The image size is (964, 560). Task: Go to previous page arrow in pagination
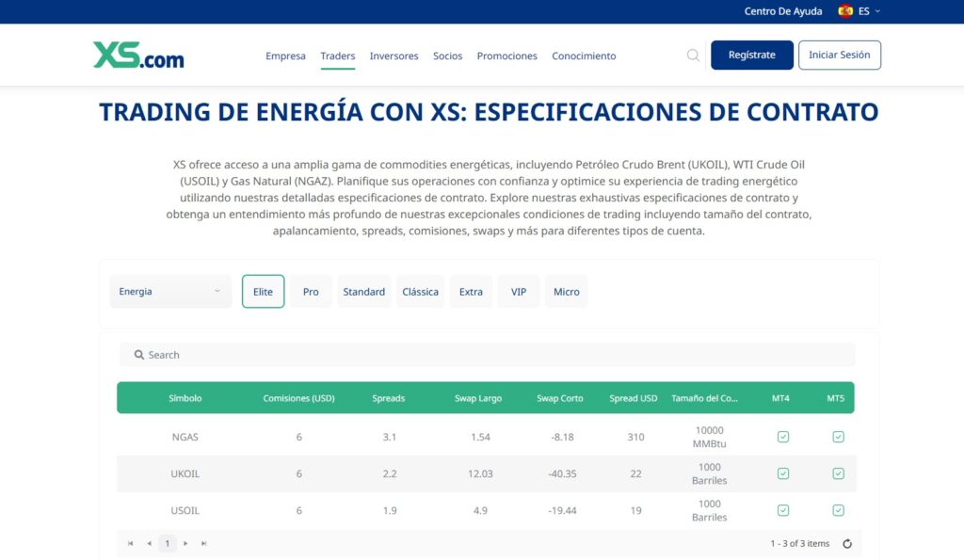click(149, 543)
